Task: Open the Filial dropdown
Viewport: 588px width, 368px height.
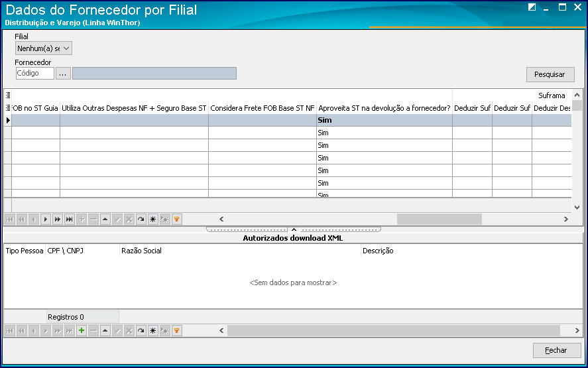Action: coord(44,48)
